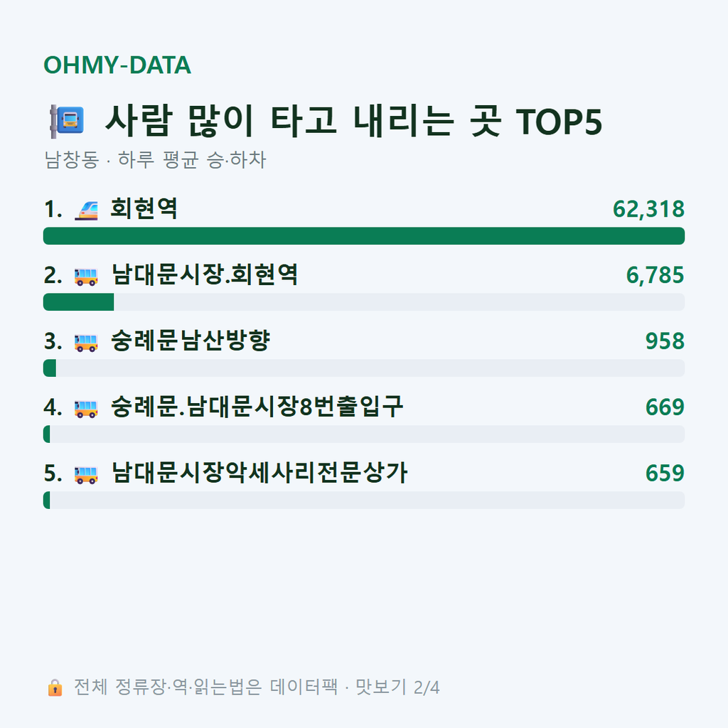Click the bus stop sign icon in title
The width and height of the screenshot is (728, 728).
coord(68,121)
